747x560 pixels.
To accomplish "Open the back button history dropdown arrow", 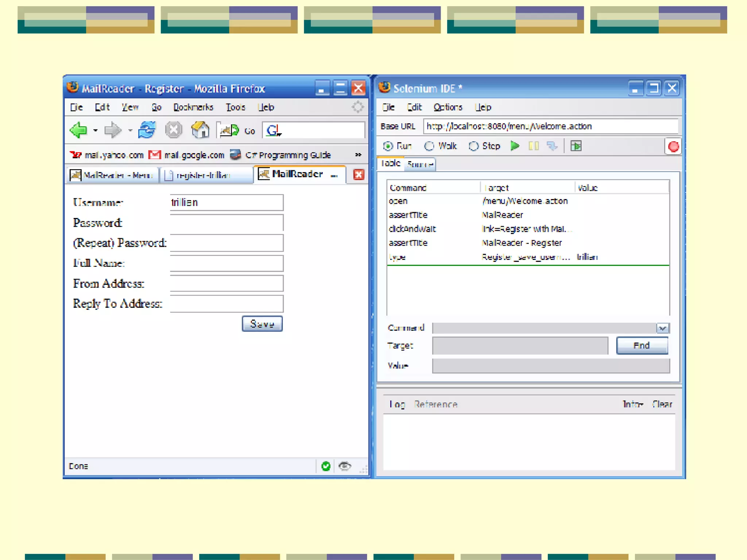I will (x=95, y=130).
